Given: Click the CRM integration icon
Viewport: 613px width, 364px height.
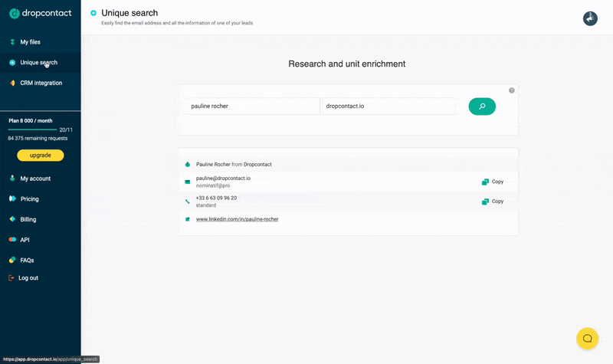Looking at the screenshot, I should [12, 83].
